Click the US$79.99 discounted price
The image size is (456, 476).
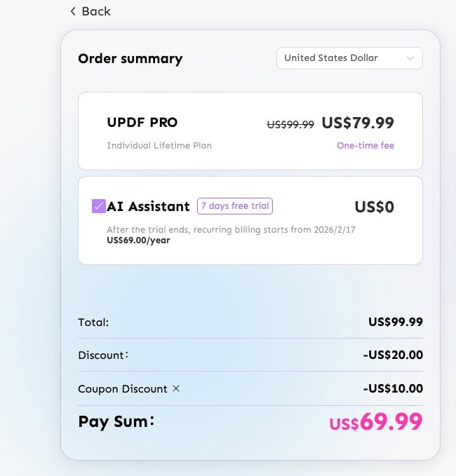point(358,123)
